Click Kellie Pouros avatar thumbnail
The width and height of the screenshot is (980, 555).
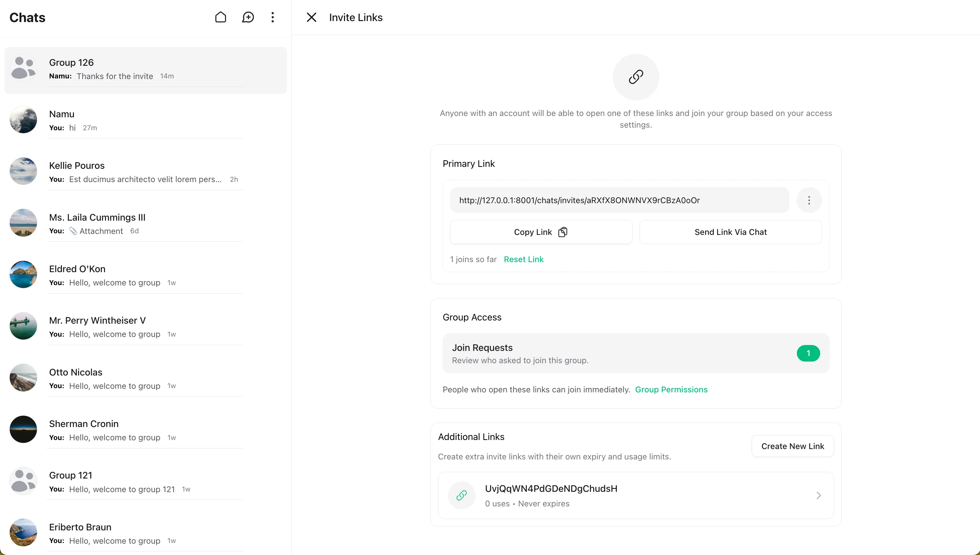tap(23, 171)
